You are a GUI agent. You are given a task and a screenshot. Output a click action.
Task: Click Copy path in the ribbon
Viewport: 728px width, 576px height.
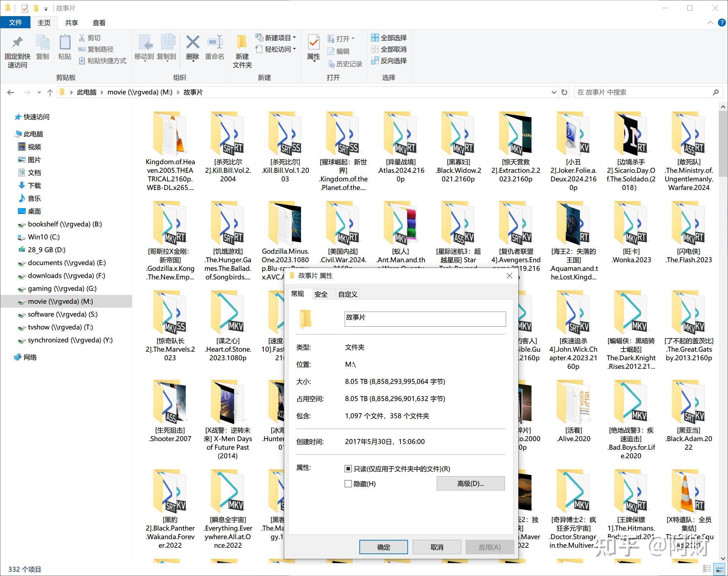pos(96,49)
